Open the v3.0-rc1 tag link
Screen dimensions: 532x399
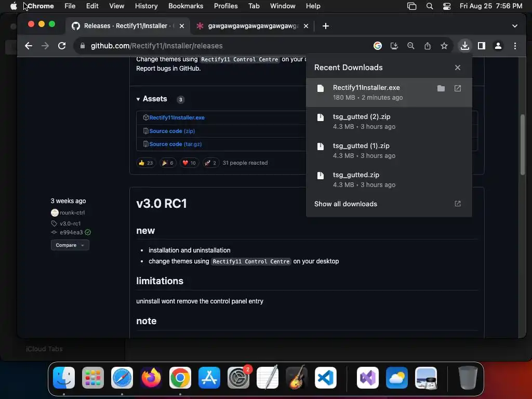click(x=70, y=223)
